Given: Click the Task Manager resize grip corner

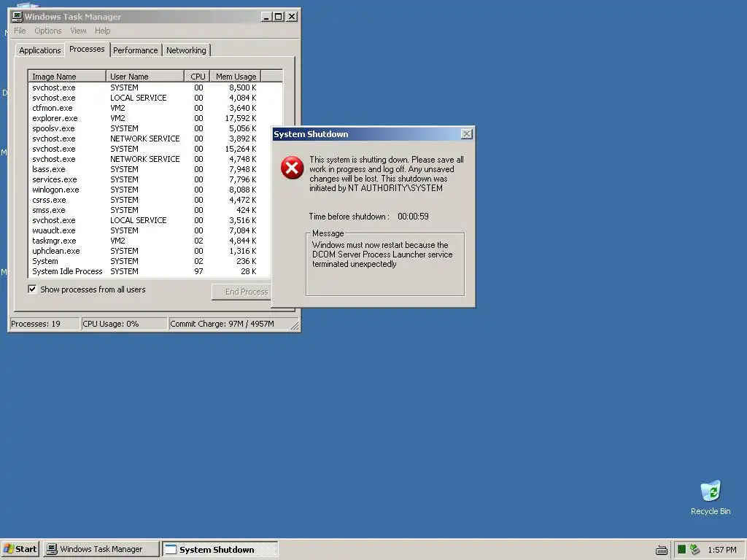Looking at the screenshot, I should (295, 326).
